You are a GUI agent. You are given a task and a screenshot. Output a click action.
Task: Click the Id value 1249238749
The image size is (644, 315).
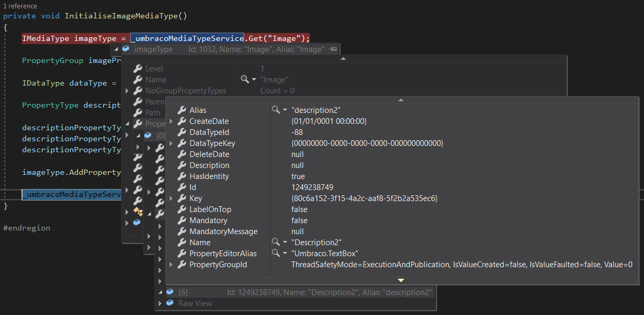pyautogui.click(x=312, y=187)
